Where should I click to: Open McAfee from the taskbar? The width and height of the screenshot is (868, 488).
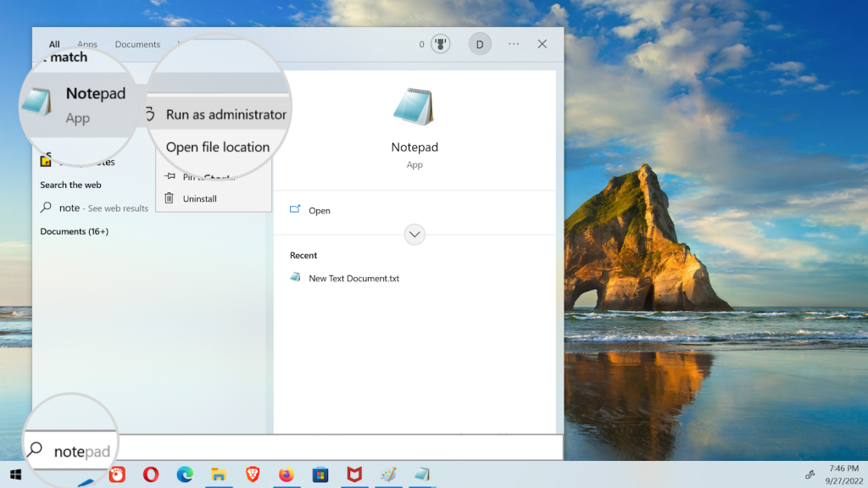[x=354, y=474]
